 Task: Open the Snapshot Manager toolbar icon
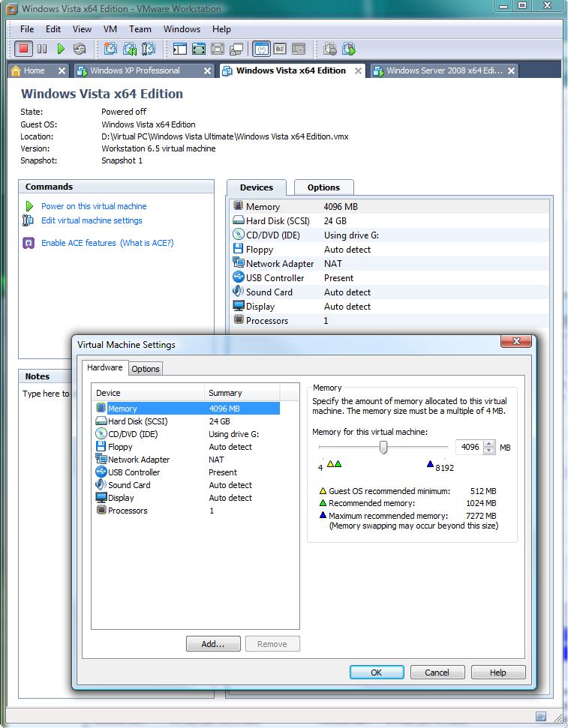pyautogui.click(x=149, y=49)
